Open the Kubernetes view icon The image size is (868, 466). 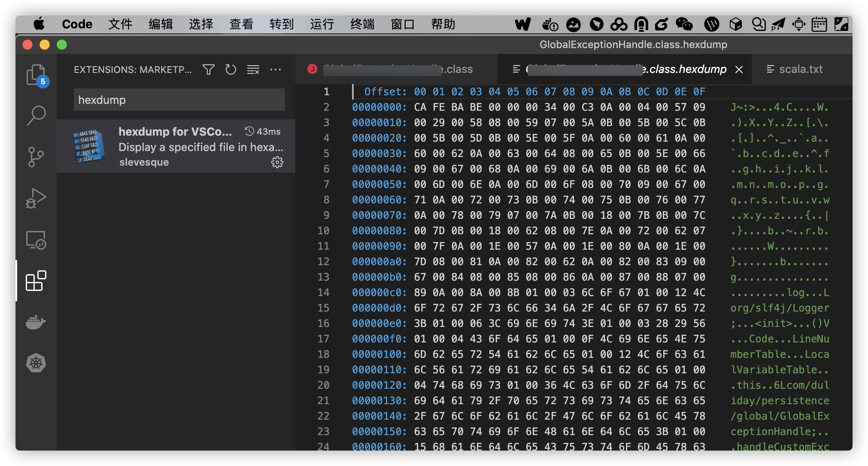(x=36, y=363)
